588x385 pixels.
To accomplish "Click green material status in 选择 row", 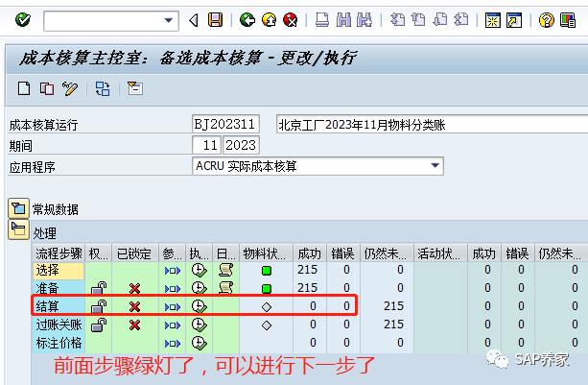I will point(267,270).
